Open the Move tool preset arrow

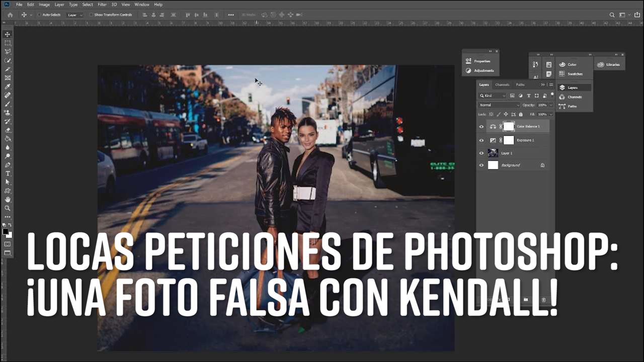click(31, 15)
